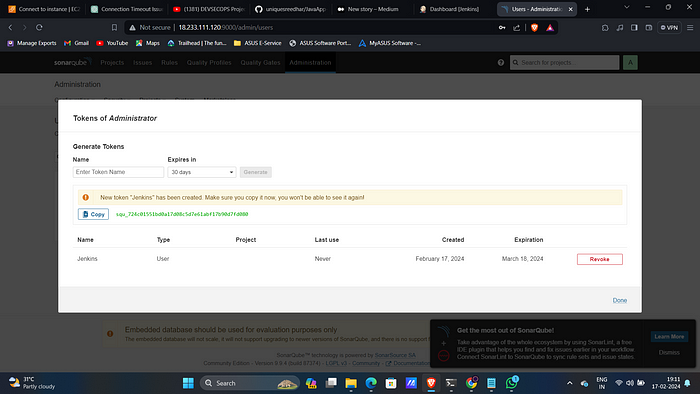The width and height of the screenshot is (700, 394).
Task: Open the MyASUS Software bookmark
Action: 389,43
